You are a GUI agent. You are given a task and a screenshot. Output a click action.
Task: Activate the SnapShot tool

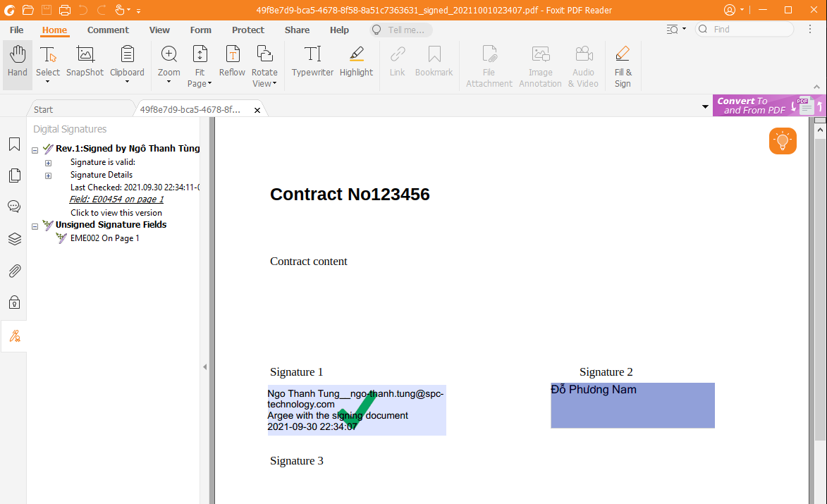(85, 62)
